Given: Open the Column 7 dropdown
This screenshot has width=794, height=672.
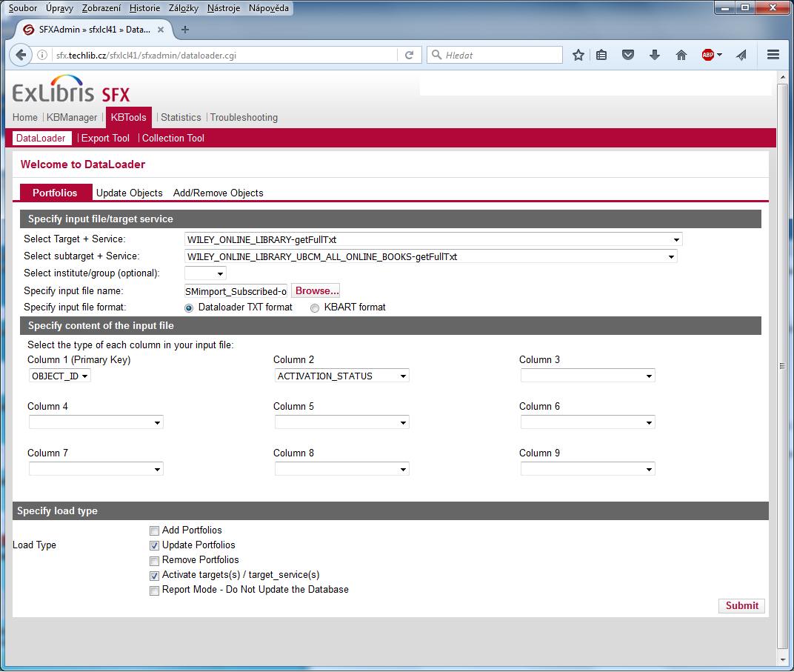Looking at the screenshot, I should click(x=96, y=469).
